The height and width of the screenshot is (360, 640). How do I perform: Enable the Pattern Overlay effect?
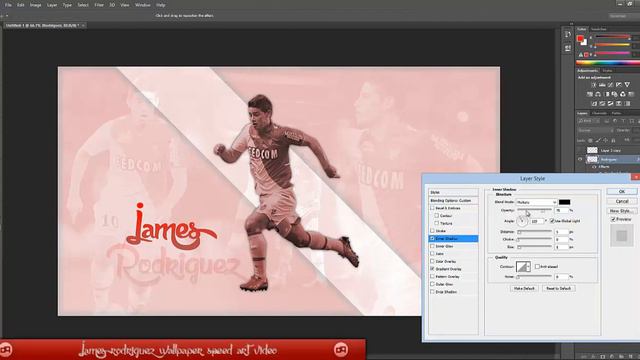click(432, 276)
